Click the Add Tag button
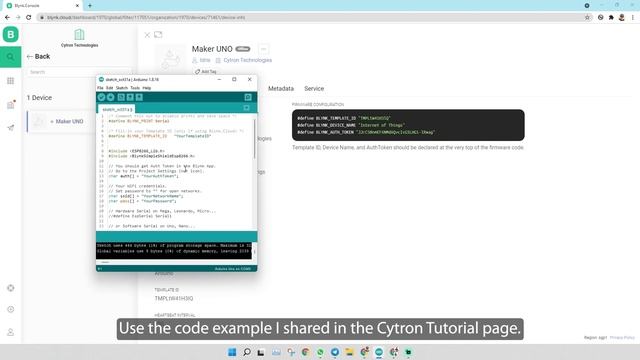This screenshot has height=360, width=640. [206, 71]
